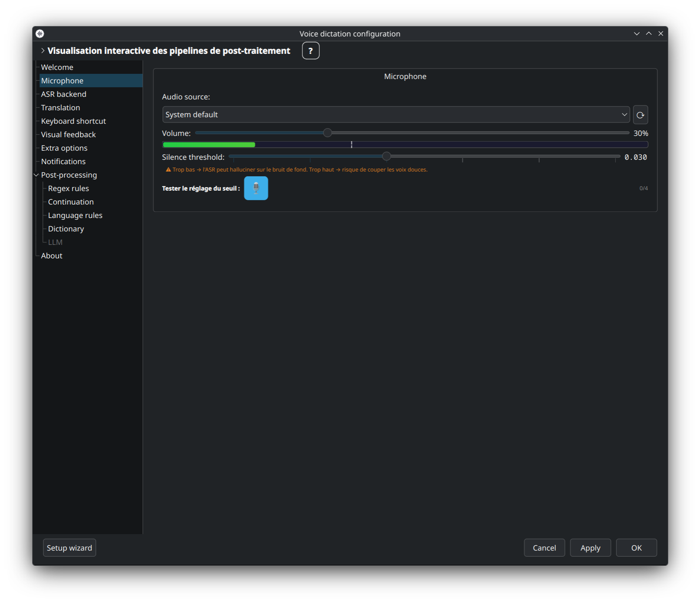Click the orange threshold warning text

[x=297, y=170]
